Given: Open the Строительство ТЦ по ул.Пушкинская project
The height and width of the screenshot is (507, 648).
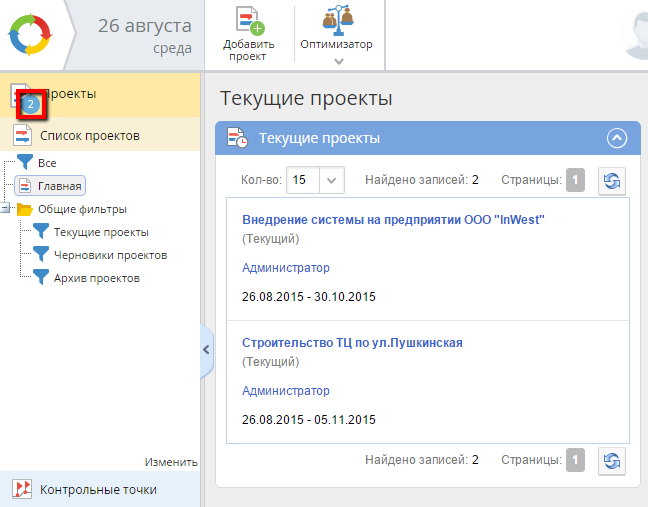Looking at the screenshot, I should click(352, 343).
